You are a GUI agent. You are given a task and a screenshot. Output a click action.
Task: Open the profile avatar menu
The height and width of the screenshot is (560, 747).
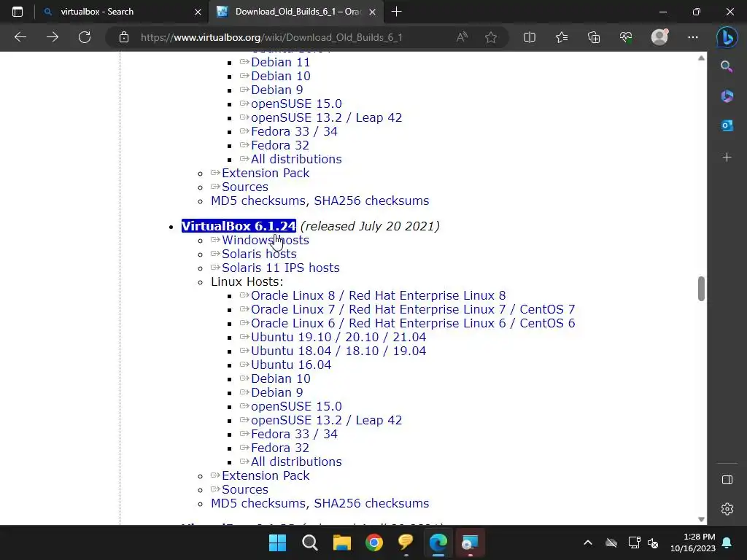659,37
